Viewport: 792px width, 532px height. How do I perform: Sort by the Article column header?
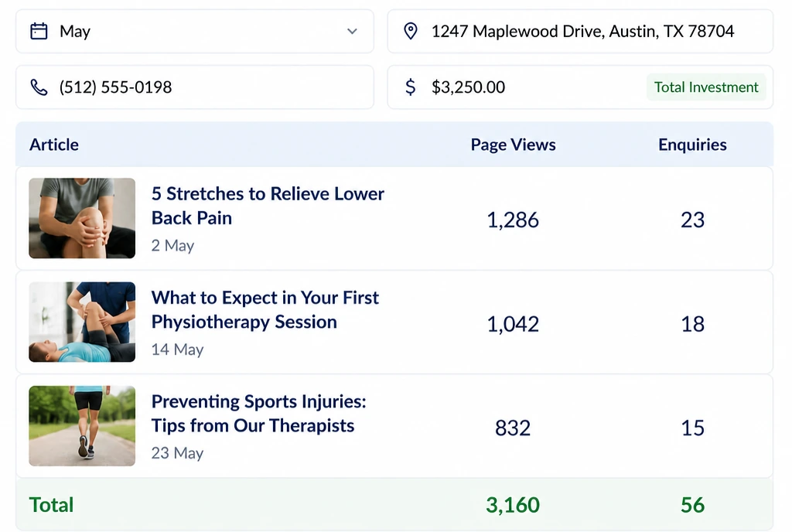point(54,145)
